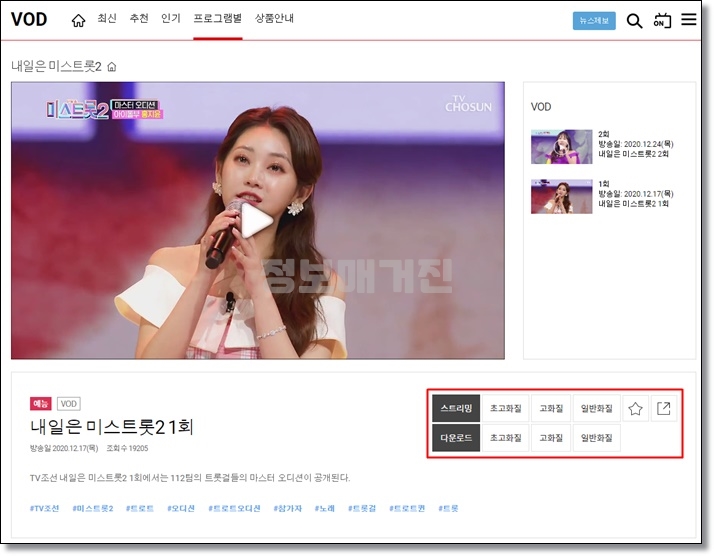Click the #오디션 hashtag
714x556 pixels.
(181, 508)
